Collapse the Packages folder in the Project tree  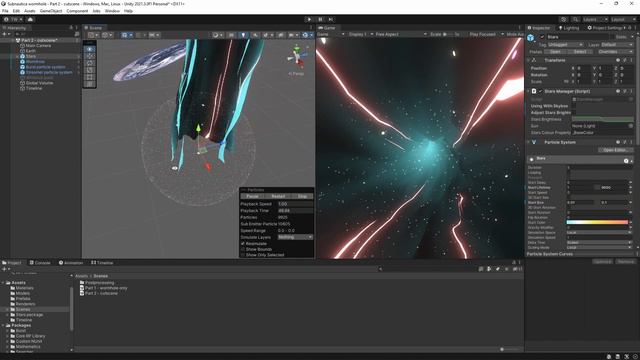pyautogui.click(x=3, y=325)
